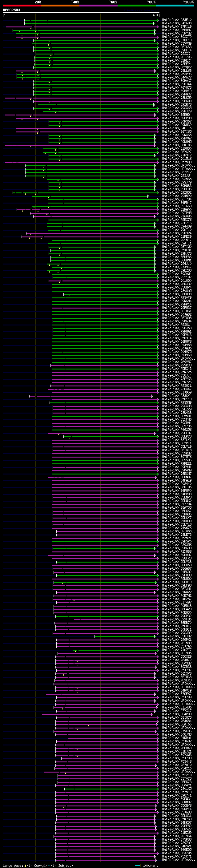
Task: Open hit UniRef100_Q42690
Action: tap(176, 23)
